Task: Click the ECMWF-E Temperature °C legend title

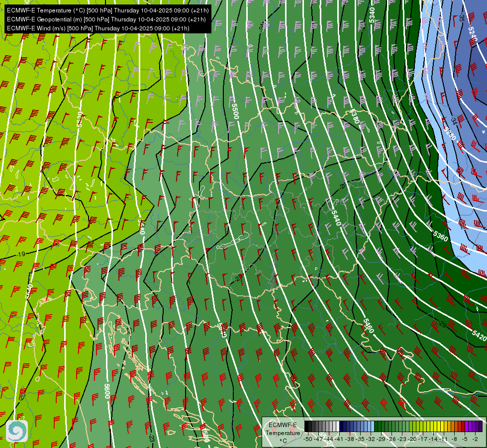Action: 283,433
